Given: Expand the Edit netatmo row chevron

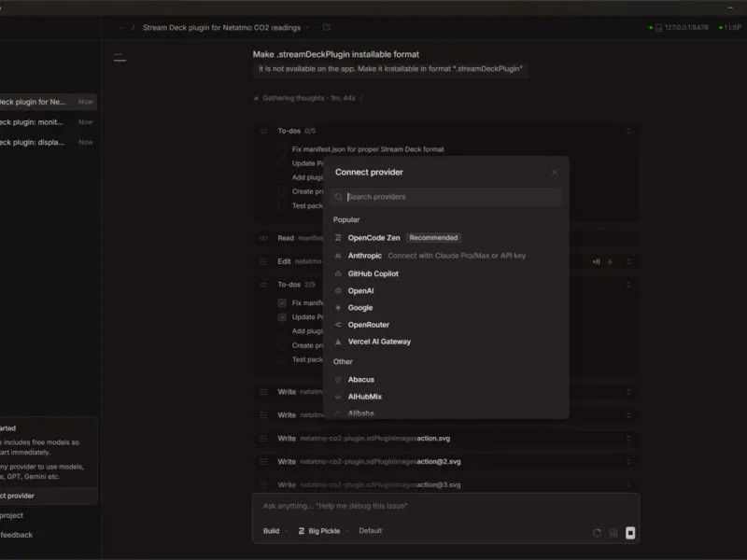Looking at the screenshot, I should pos(628,261).
